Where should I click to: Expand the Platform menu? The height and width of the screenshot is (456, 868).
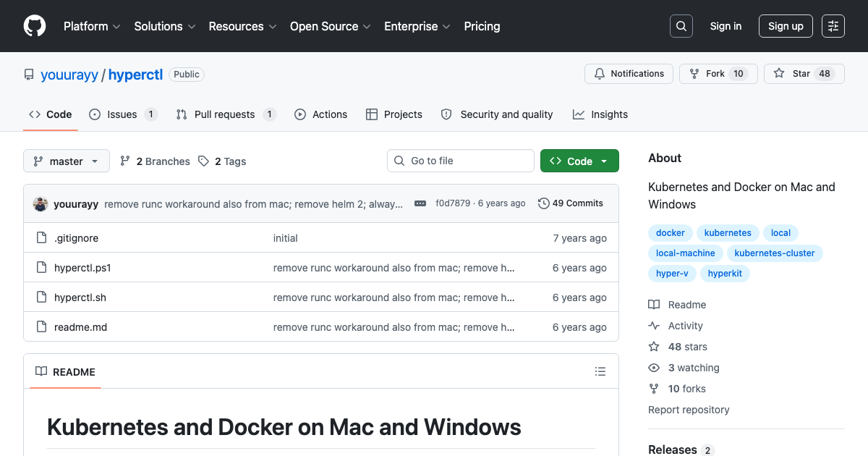[x=92, y=26]
